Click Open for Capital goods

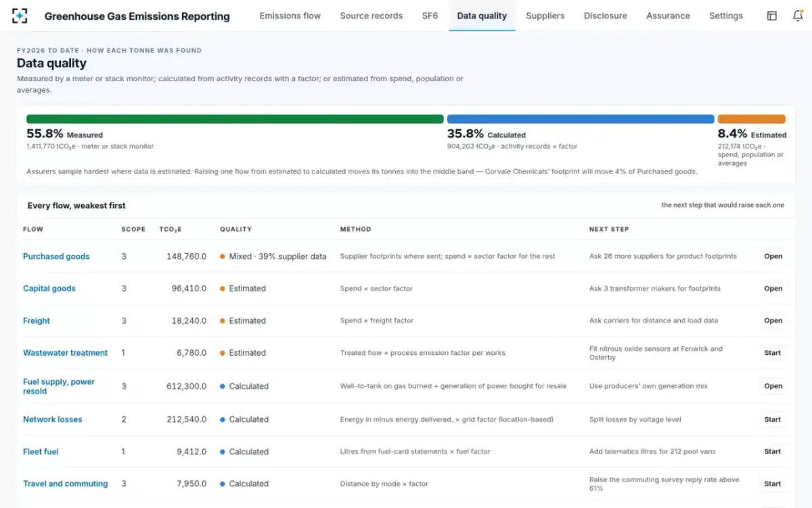[773, 289]
